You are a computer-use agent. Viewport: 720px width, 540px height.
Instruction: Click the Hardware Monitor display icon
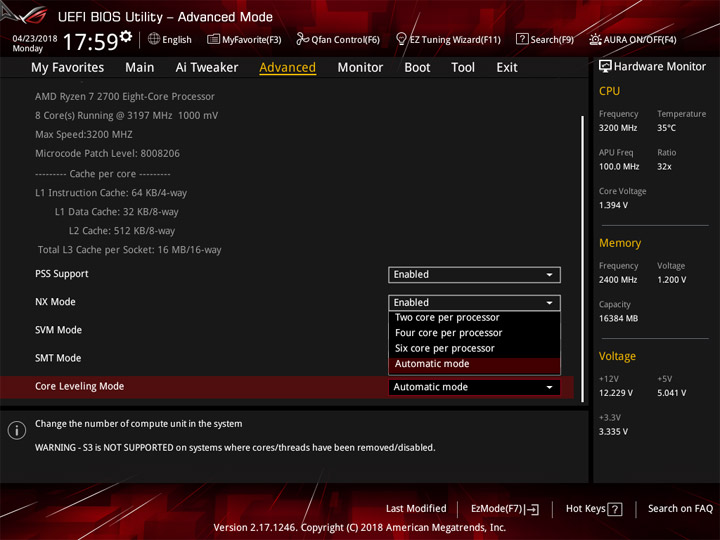pos(605,67)
